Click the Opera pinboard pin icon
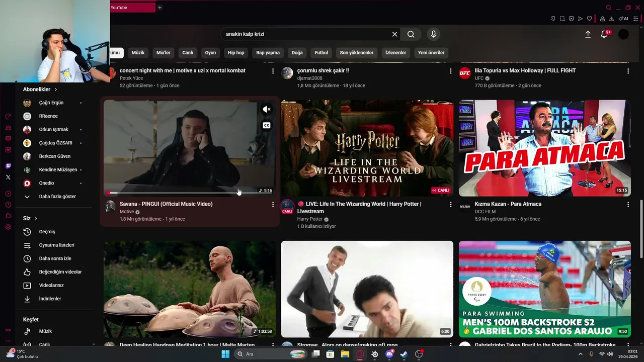The height and width of the screenshot is (362, 644). pos(553,19)
